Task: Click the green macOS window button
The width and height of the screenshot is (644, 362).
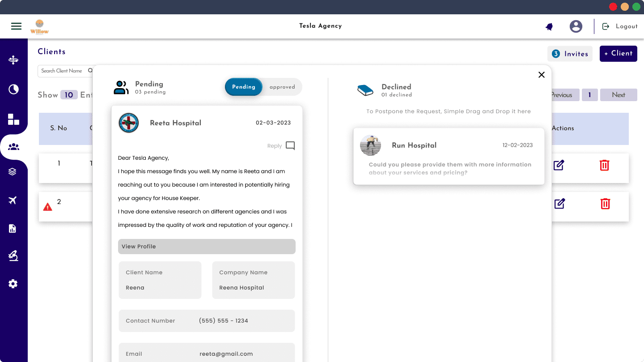Action: click(x=636, y=7)
